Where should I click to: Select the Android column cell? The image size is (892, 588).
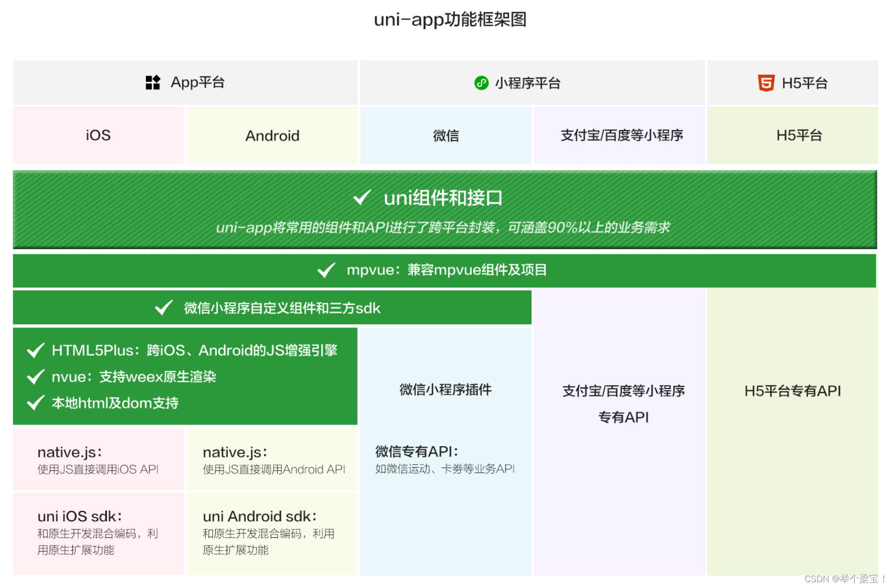[272, 136]
